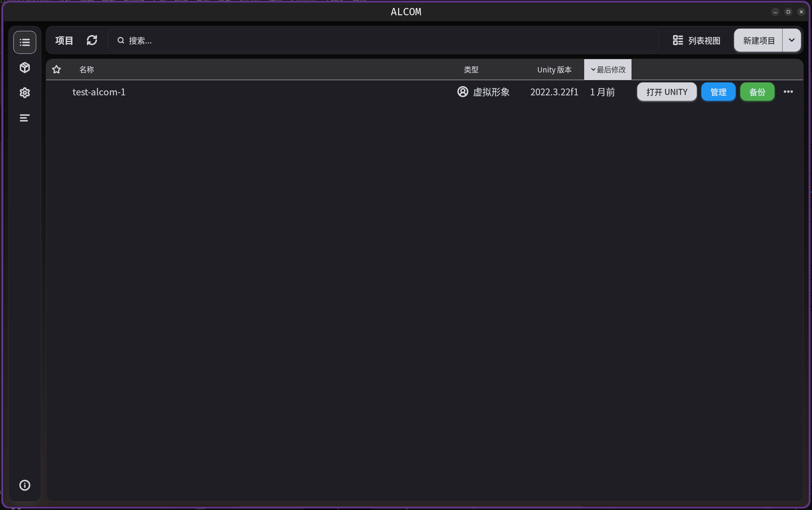Sort projects by 名称 column header
This screenshot has height=510, width=812.
click(x=87, y=69)
